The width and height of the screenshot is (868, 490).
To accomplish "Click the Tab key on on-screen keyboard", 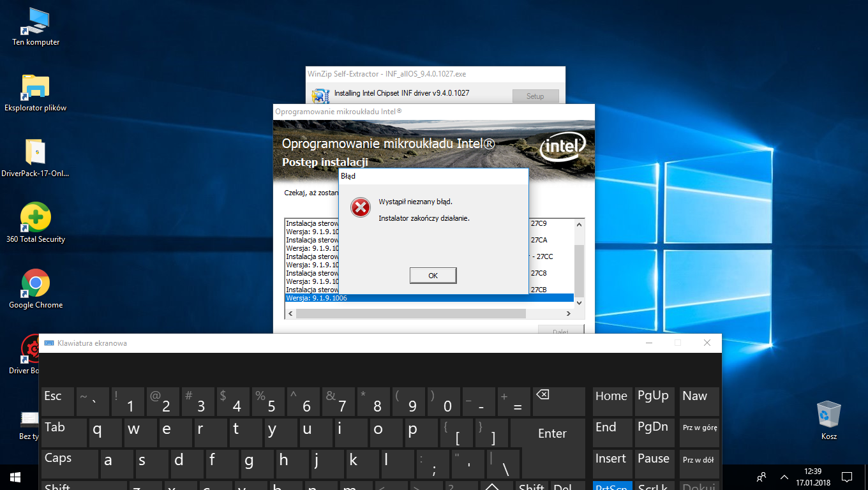I will 64,433.
